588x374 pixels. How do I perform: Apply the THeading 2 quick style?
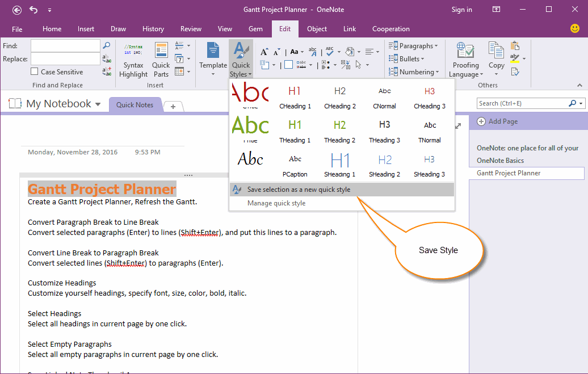point(340,131)
